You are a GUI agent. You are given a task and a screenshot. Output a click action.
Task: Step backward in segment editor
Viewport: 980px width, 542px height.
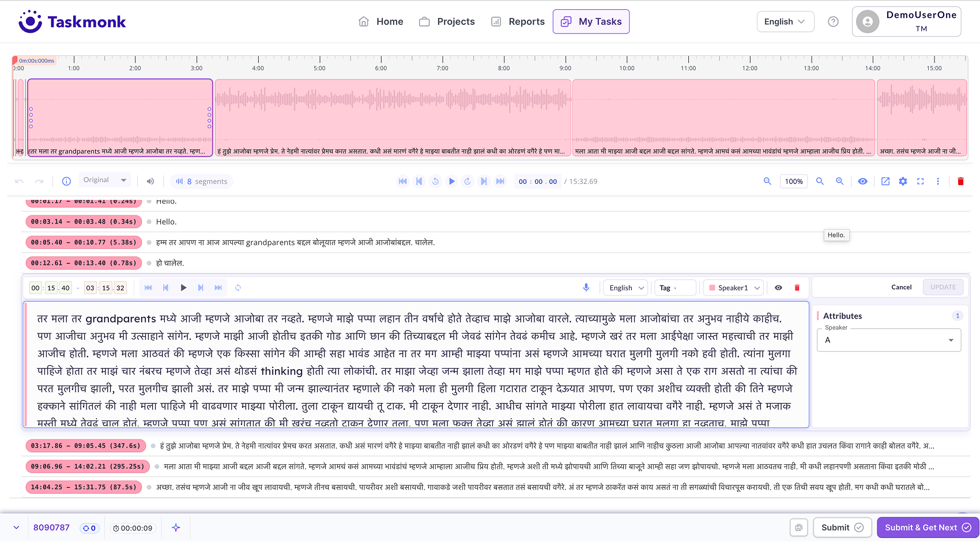(165, 287)
